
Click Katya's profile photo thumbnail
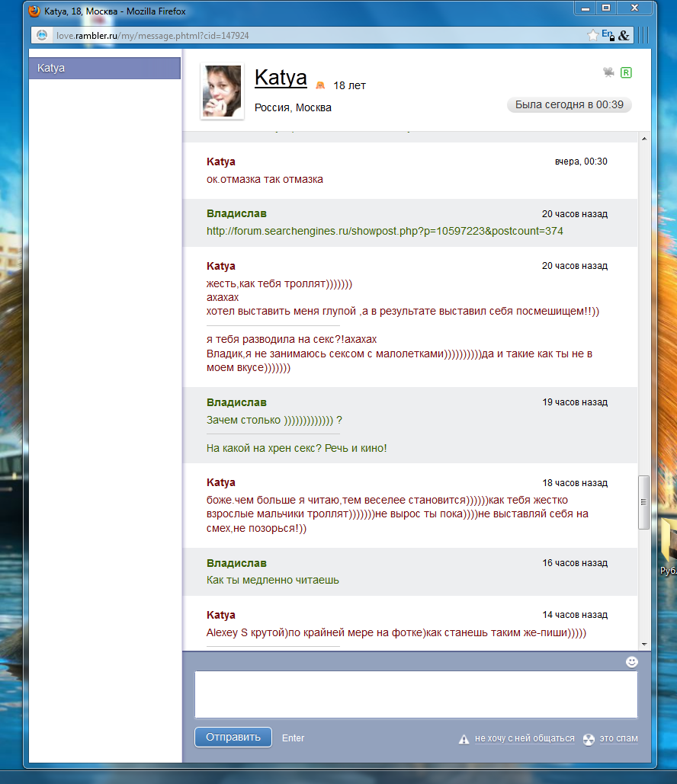tap(222, 91)
